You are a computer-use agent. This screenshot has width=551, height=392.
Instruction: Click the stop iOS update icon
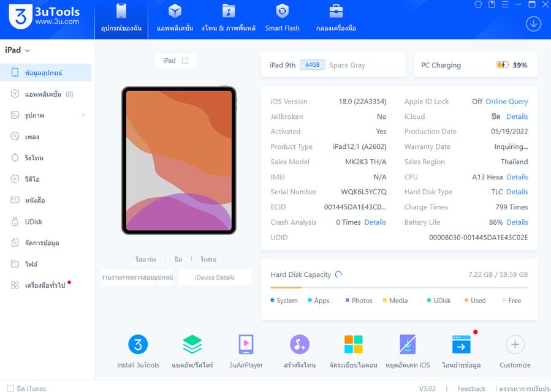click(x=408, y=345)
